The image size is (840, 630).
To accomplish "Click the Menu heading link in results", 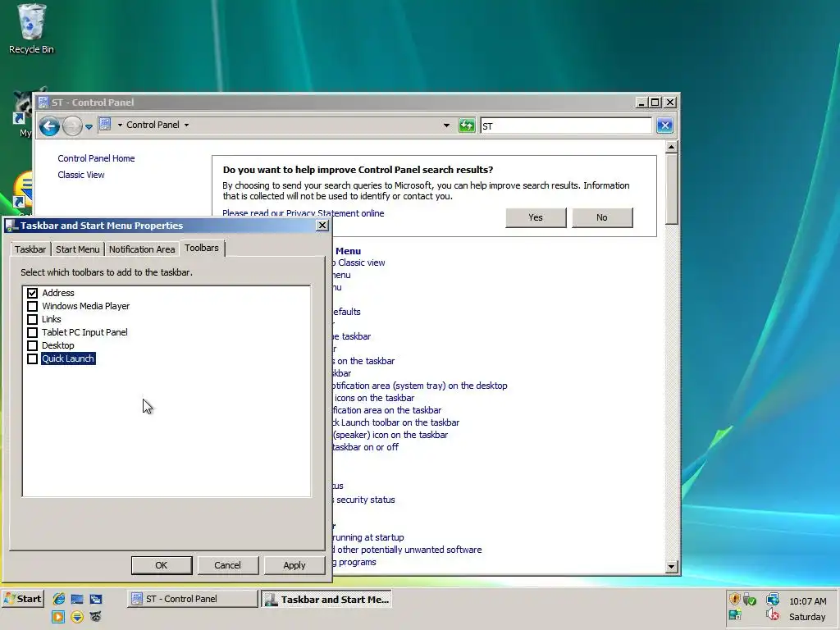I will (348, 251).
